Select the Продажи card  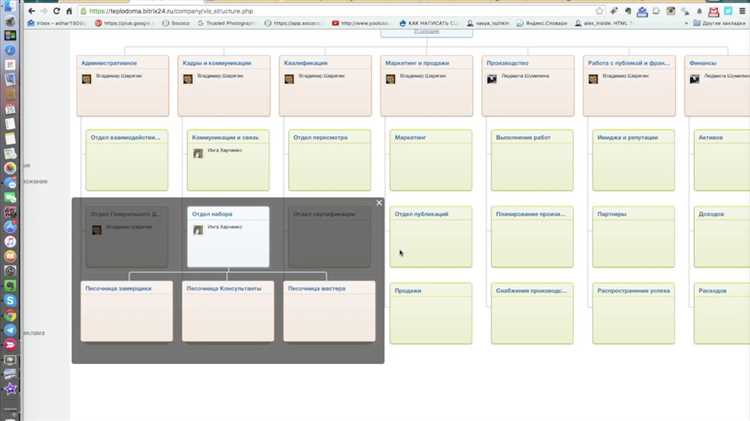coord(431,313)
